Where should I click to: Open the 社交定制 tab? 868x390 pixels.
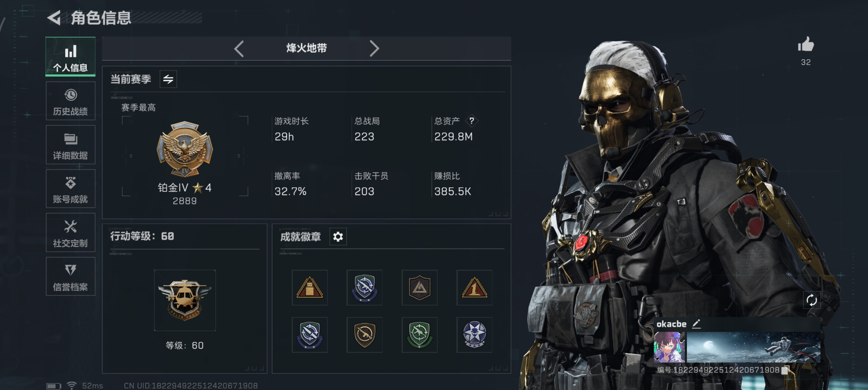coord(71,232)
